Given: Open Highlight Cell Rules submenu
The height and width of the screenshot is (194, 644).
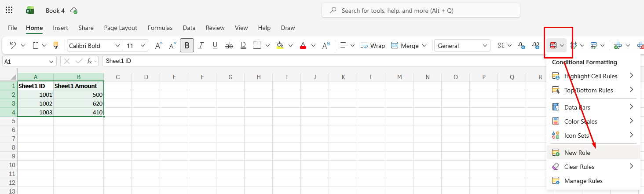Looking at the screenshot, I should [x=593, y=76].
